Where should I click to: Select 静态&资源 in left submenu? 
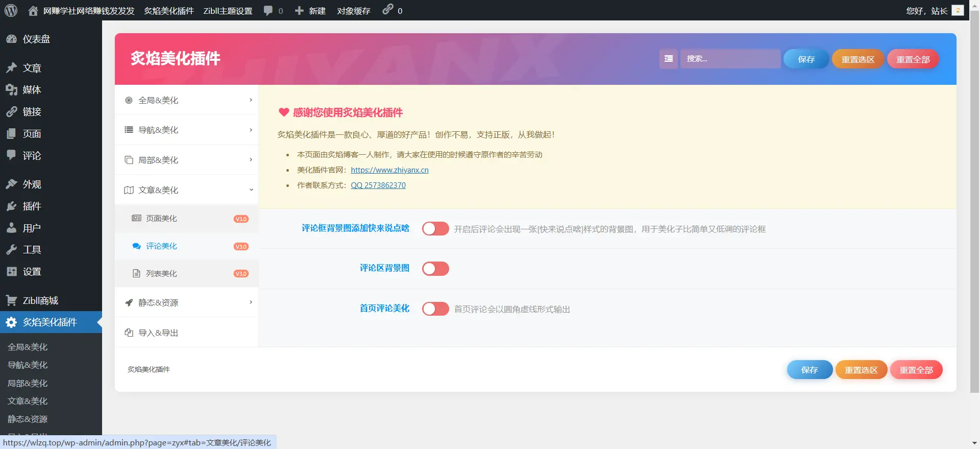click(28, 419)
